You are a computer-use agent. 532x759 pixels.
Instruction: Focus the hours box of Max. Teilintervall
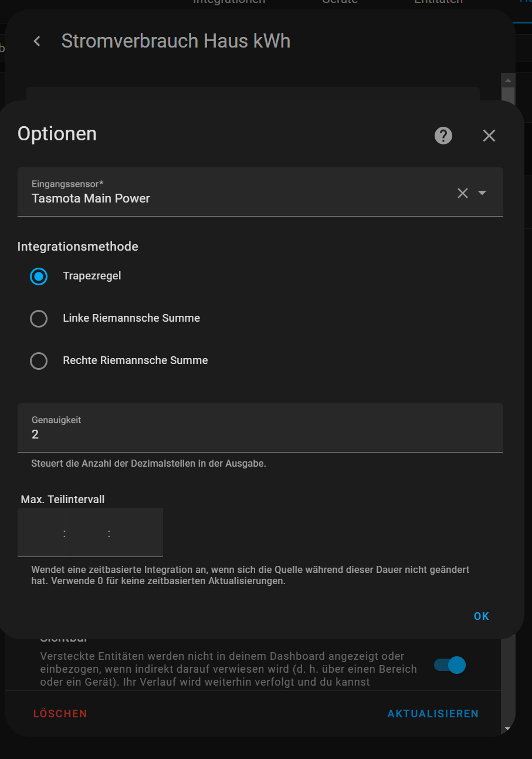coord(41,533)
